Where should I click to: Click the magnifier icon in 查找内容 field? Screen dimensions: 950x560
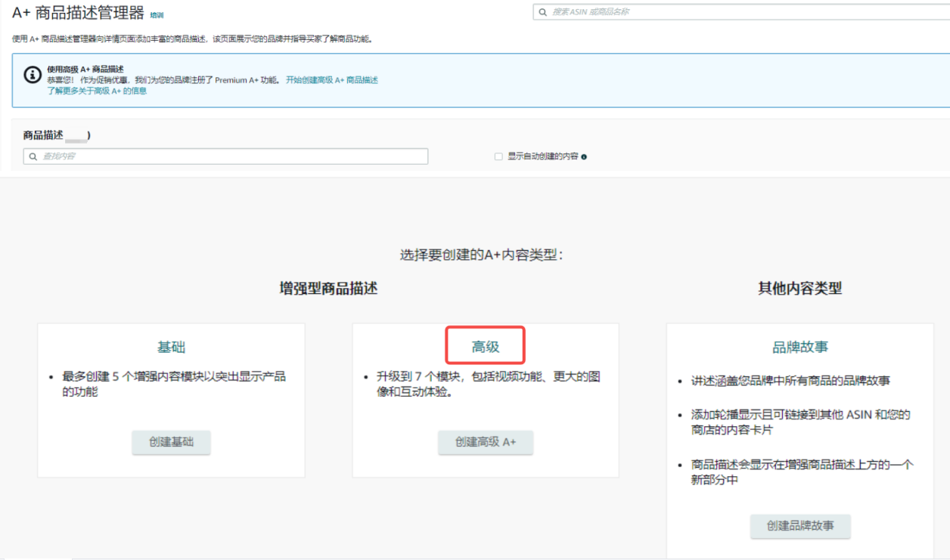pos(33,156)
